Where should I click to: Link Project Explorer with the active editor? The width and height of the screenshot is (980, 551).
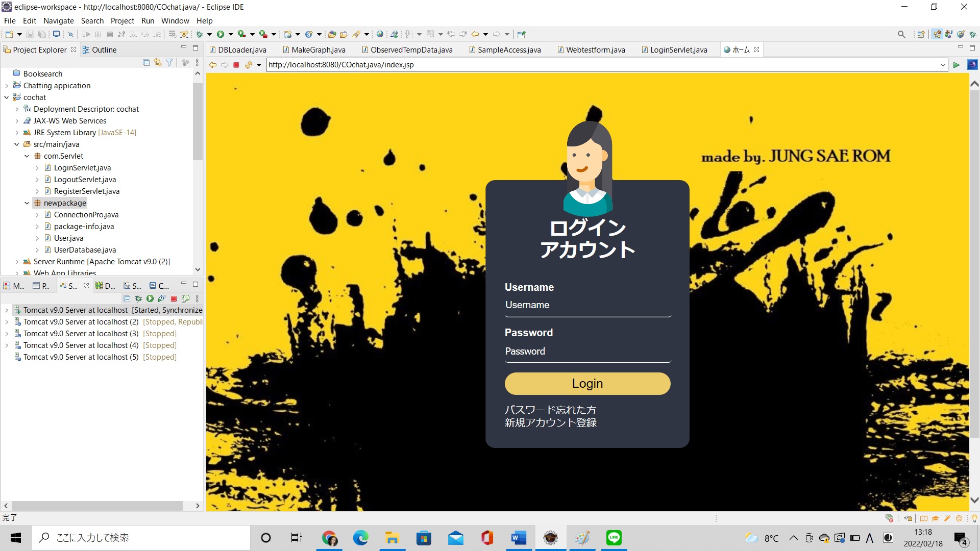157,62
